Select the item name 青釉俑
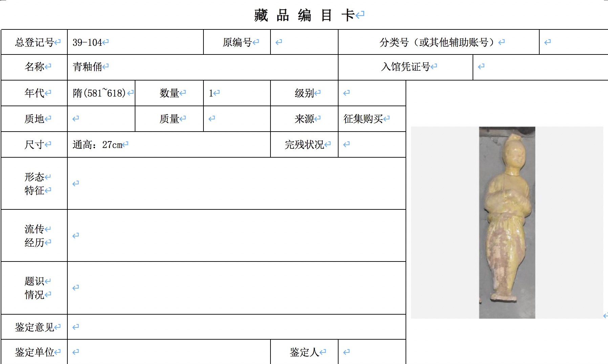 (x=87, y=67)
